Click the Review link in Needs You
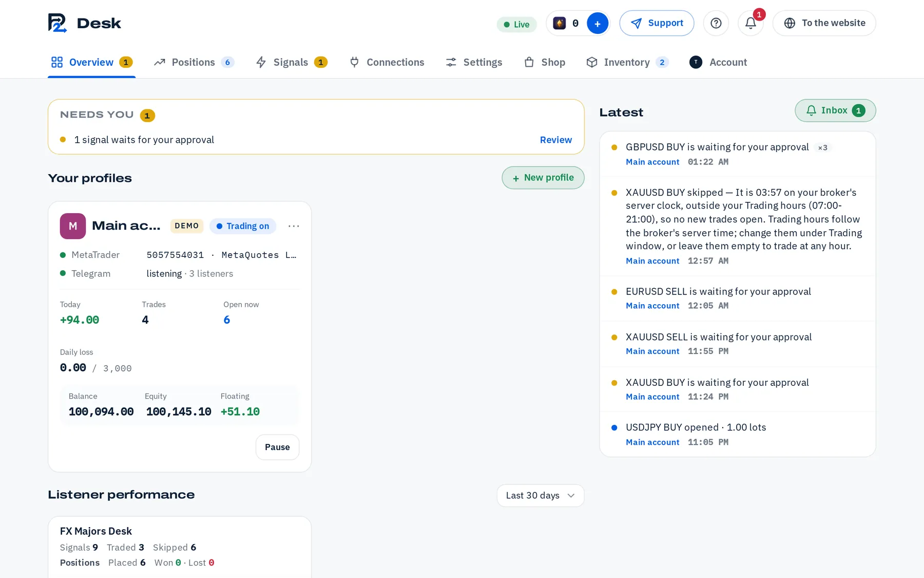This screenshot has height=578, width=924. pos(555,140)
